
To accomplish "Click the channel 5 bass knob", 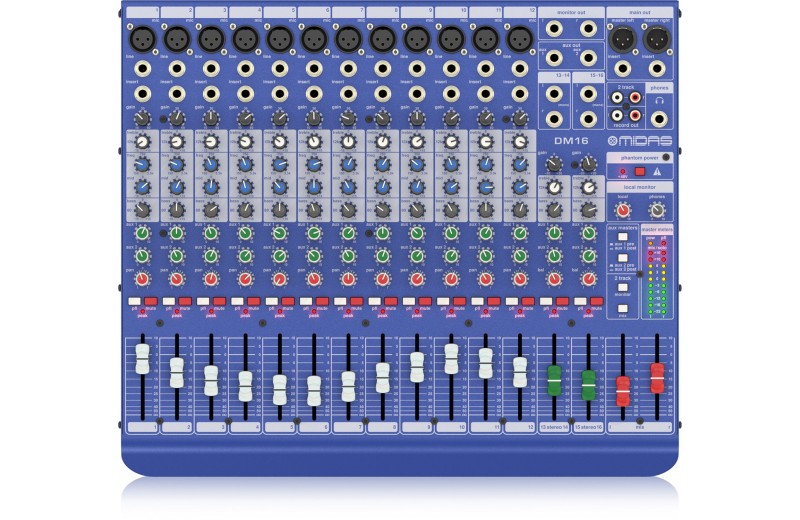I will (x=280, y=209).
